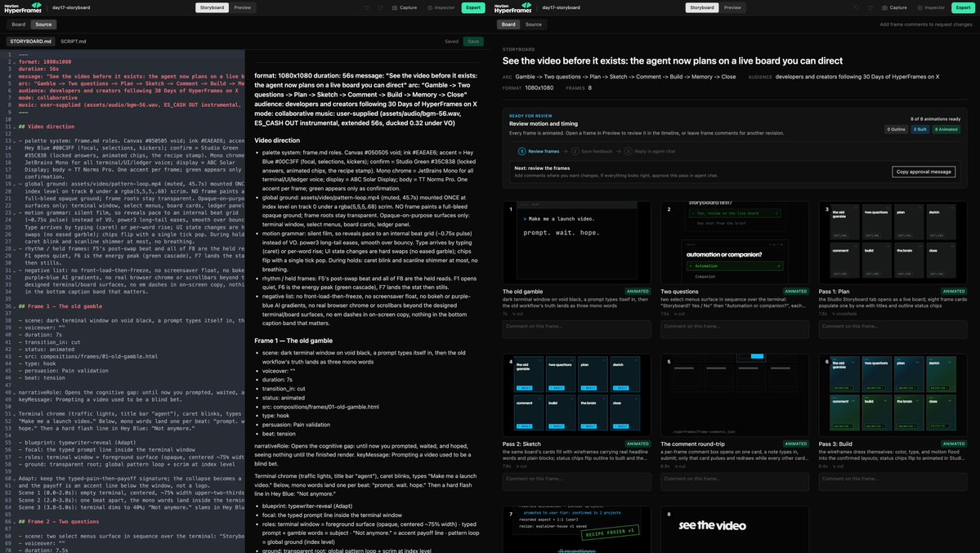Click redo arrow in right window toolbar
Viewport: 980px width, 553px height.
point(870,7)
